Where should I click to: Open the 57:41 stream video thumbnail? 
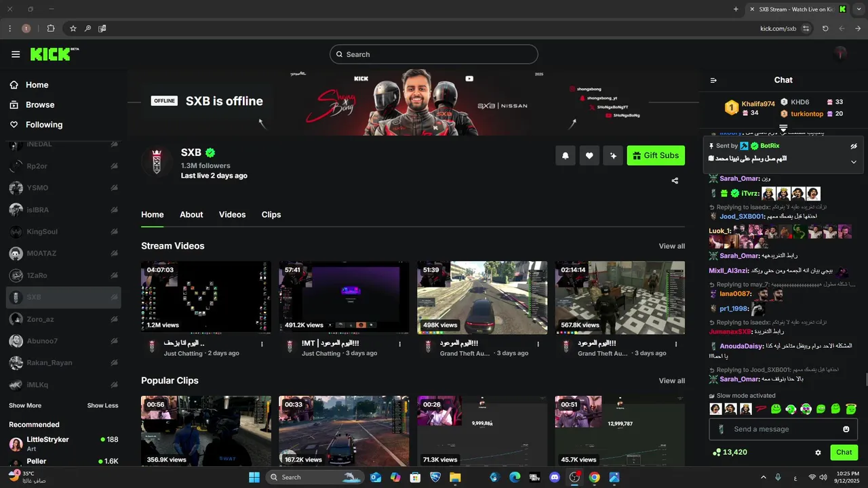[x=344, y=298]
